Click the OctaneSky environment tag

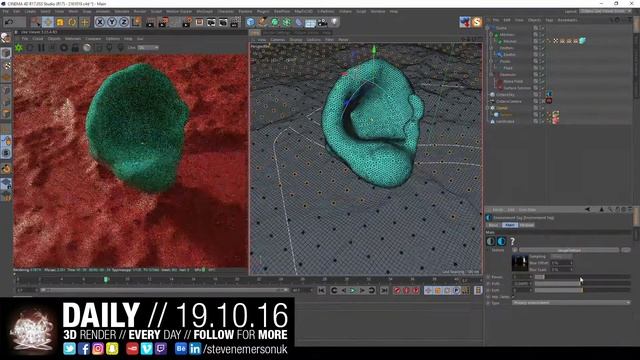549,94
